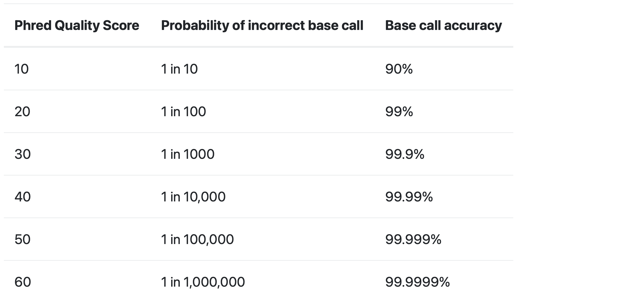
Task: Select the Phred score 10 cell
Action: [x=22, y=69]
